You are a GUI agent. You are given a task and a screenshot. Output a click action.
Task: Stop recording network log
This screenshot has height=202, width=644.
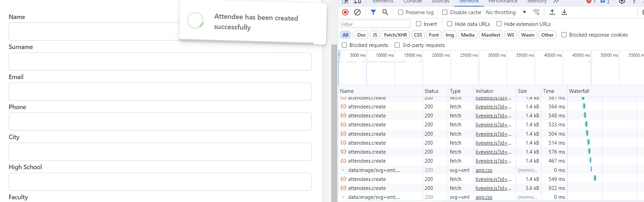(x=345, y=12)
